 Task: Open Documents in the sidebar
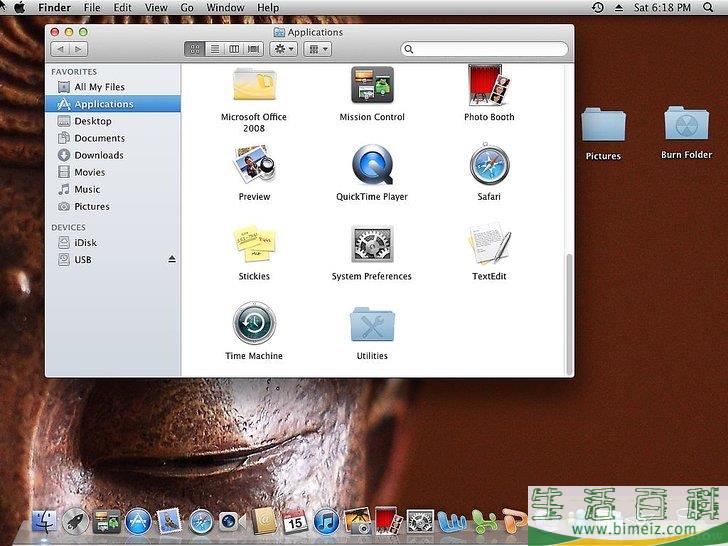(113, 138)
